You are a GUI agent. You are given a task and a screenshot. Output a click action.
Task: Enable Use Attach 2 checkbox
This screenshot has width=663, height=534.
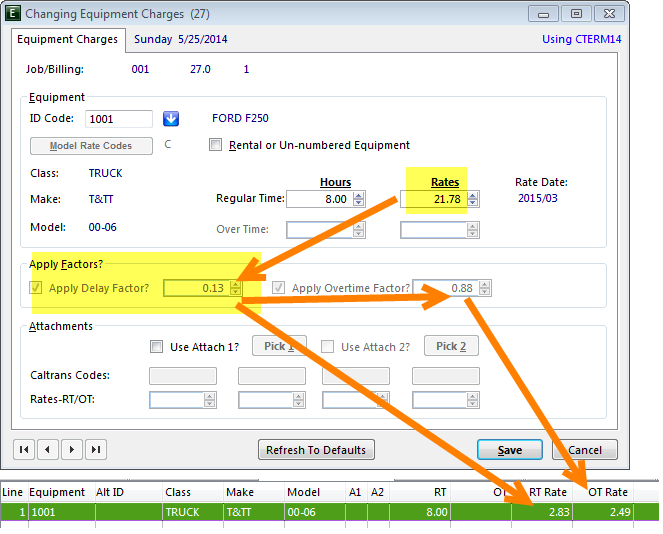coord(327,347)
